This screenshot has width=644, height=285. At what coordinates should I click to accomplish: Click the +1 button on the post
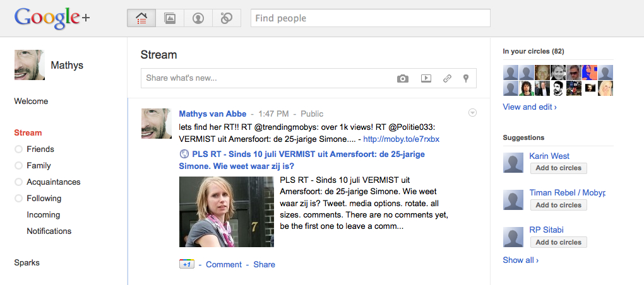tap(186, 264)
